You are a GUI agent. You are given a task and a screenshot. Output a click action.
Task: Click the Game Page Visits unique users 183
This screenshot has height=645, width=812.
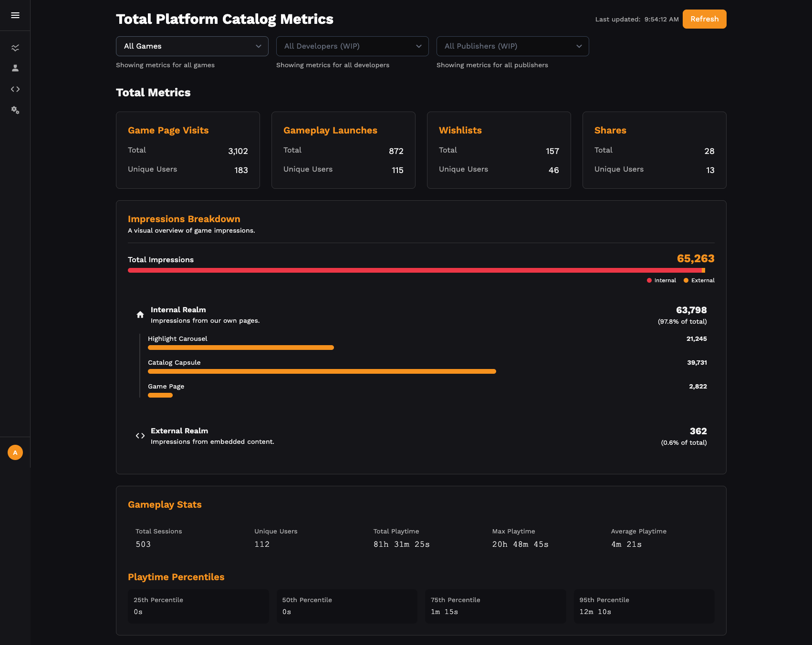[x=241, y=170]
